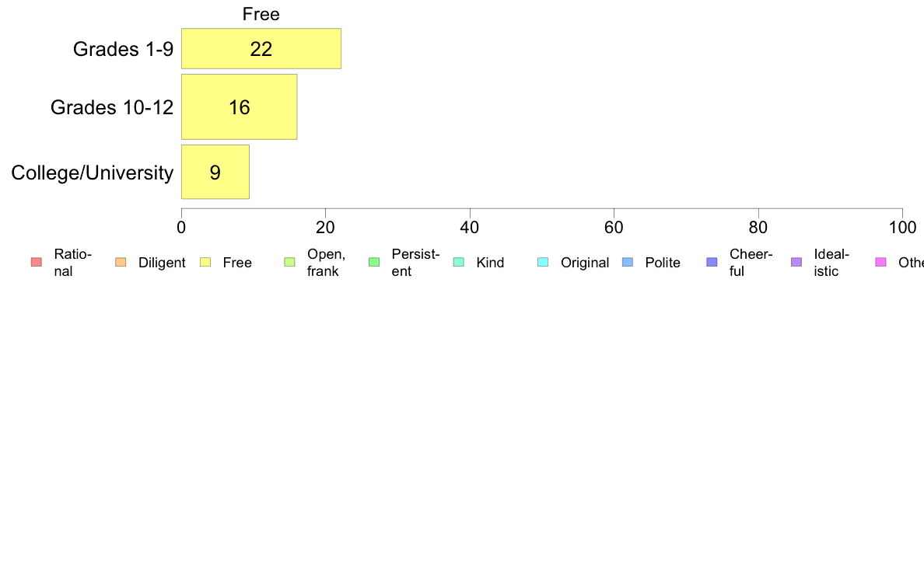This screenshot has width=924, height=572.
Task: Click the Grades 10-12 row label
Action: pos(112,107)
